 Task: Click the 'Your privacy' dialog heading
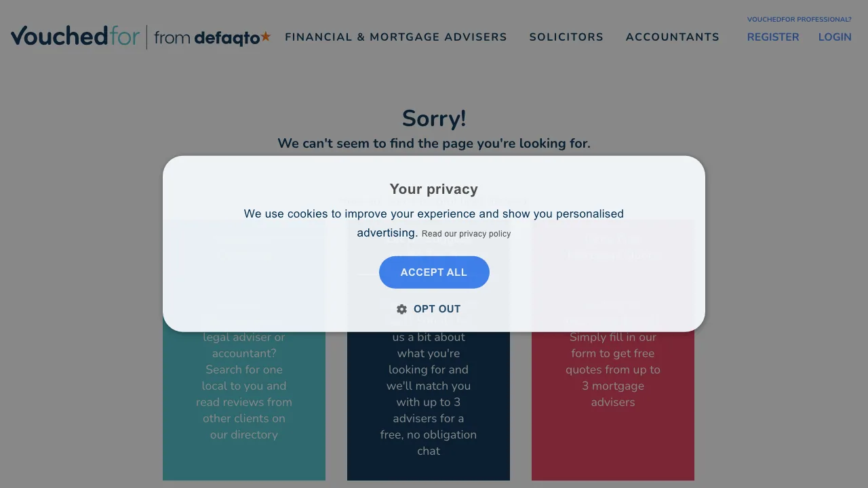click(434, 188)
